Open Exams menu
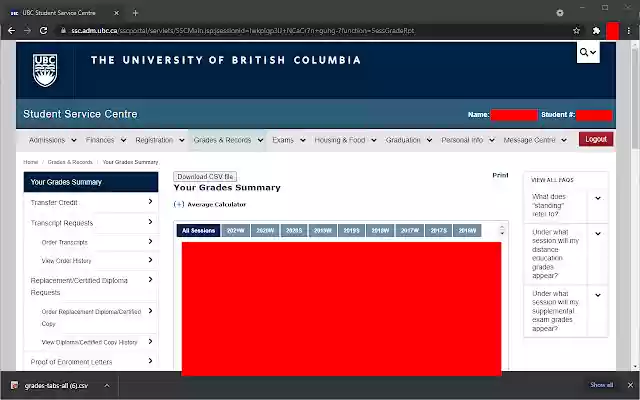Screen dimensions: 640x400 [289, 140]
